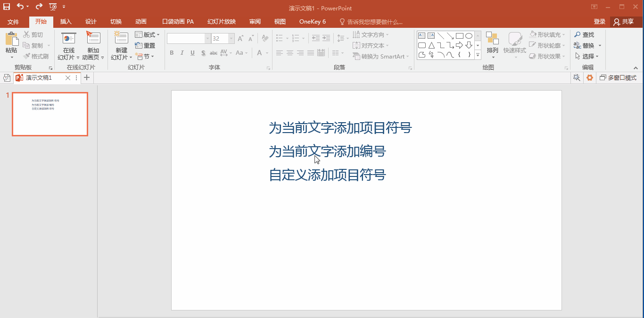644x318 pixels.
Task: Open the Insert (插入) ribbon tab
Action: pos(66,22)
